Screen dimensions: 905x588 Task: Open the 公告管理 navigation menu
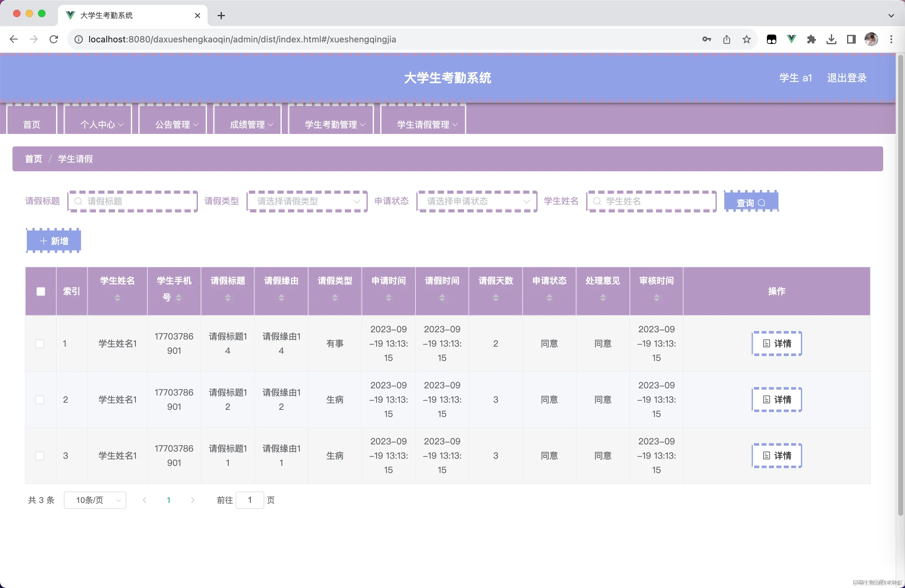[x=173, y=124]
